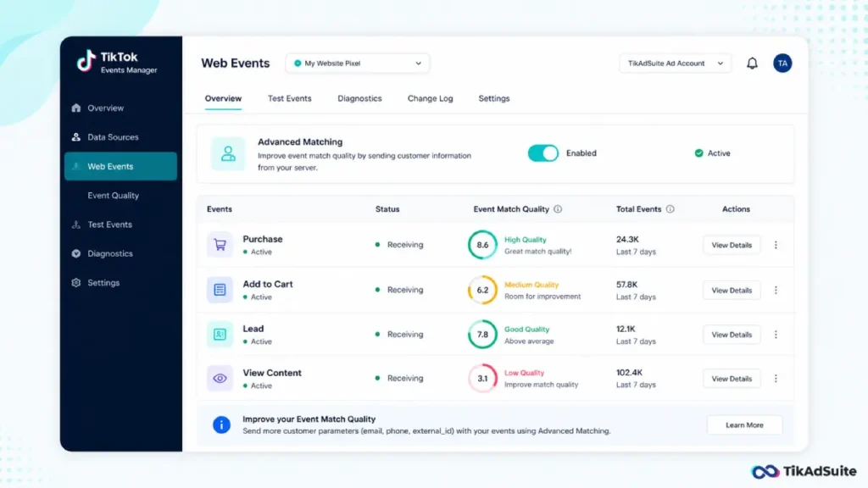Open the three-dot menu for Purchase
Screen dimensions: 868x488
(776, 245)
